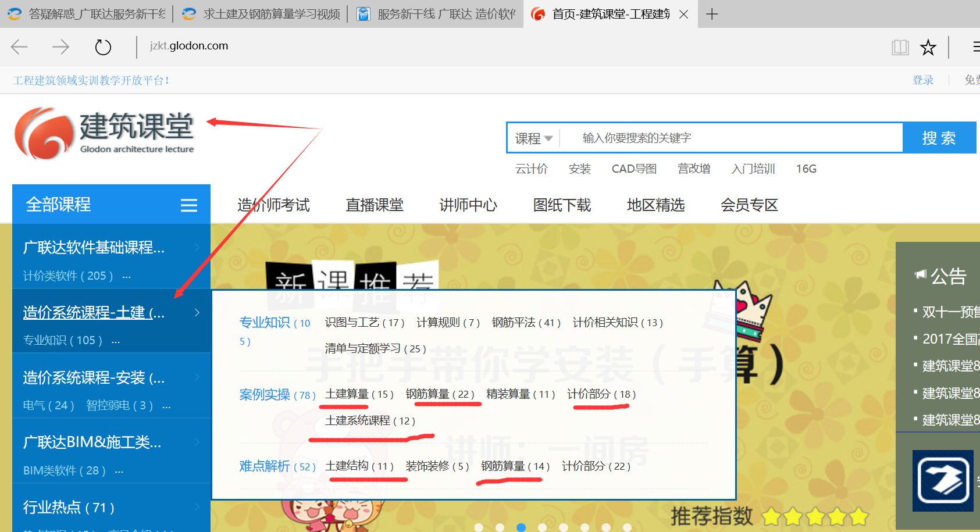Viewport: 980px width, 532px height.
Task: Open 土建算量 (15) in flyout
Action: click(359, 394)
